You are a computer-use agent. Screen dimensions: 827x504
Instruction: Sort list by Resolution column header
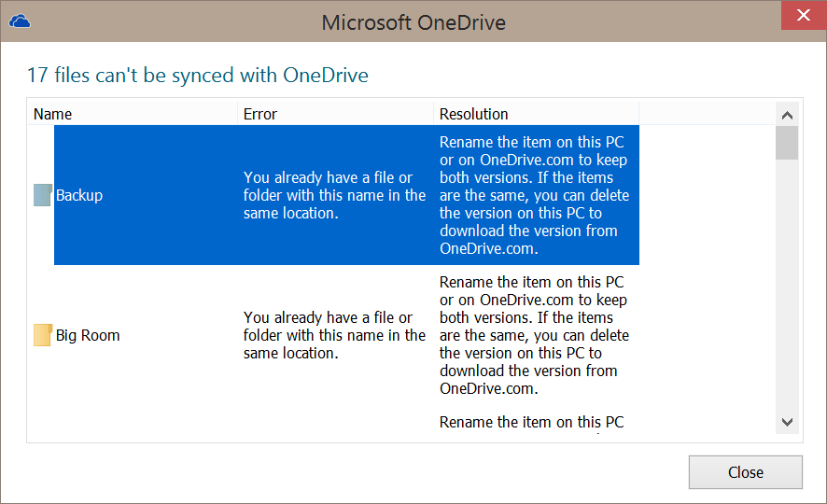[x=536, y=114]
